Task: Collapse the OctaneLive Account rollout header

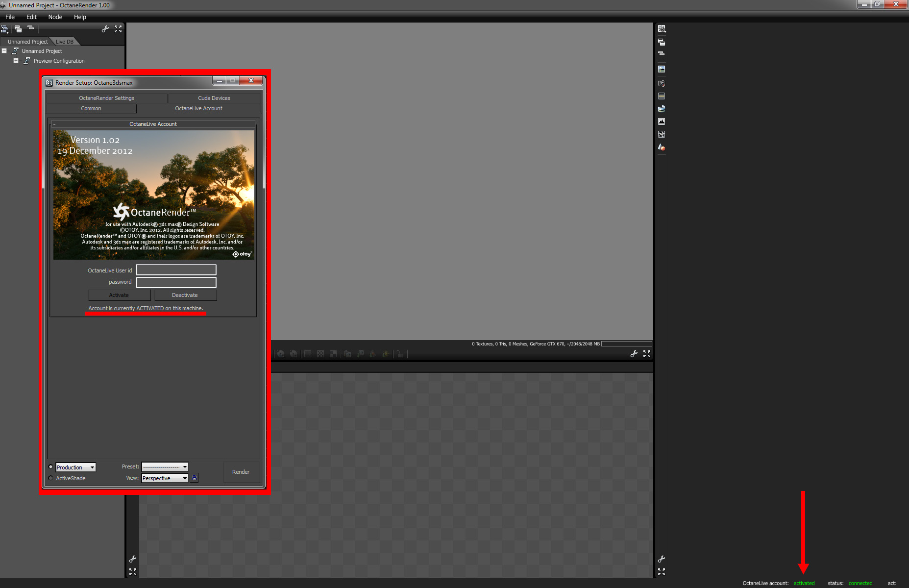Action: tap(153, 124)
